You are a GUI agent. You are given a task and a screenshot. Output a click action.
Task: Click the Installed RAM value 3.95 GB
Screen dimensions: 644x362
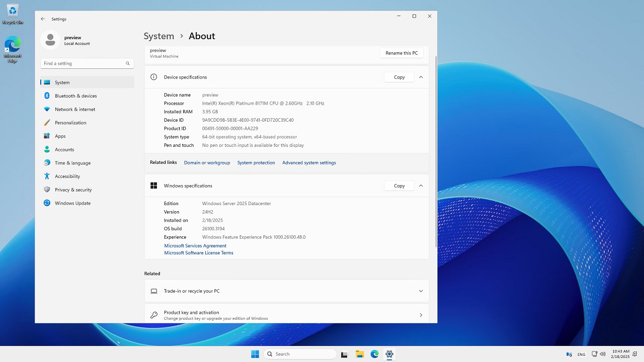pyautogui.click(x=210, y=112)
